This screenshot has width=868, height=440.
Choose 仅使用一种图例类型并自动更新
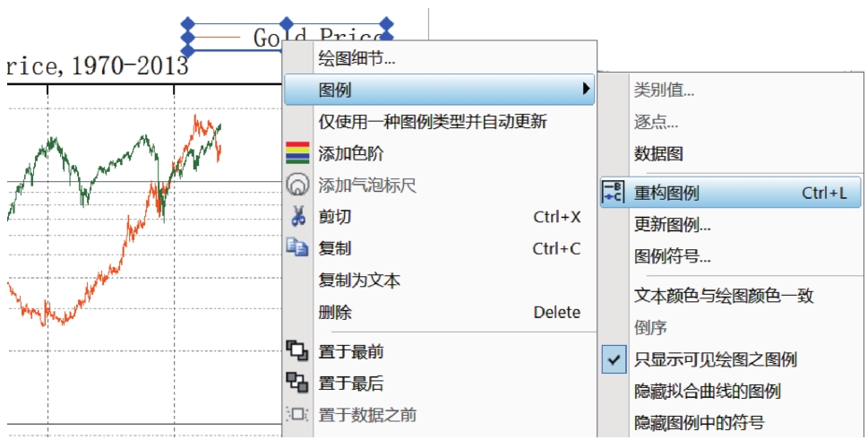point(440,121)
